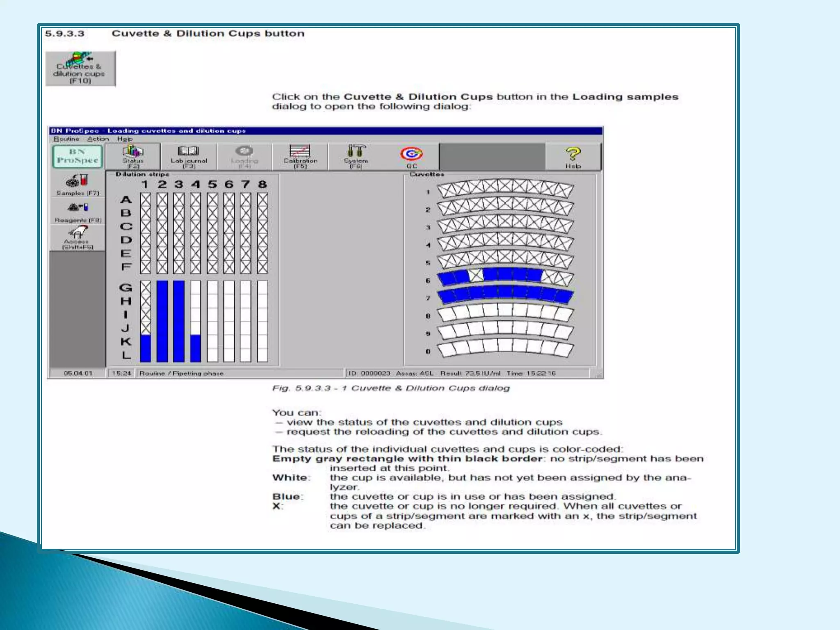Click the Cuvettes & dilution cups (F10) button

80,68
